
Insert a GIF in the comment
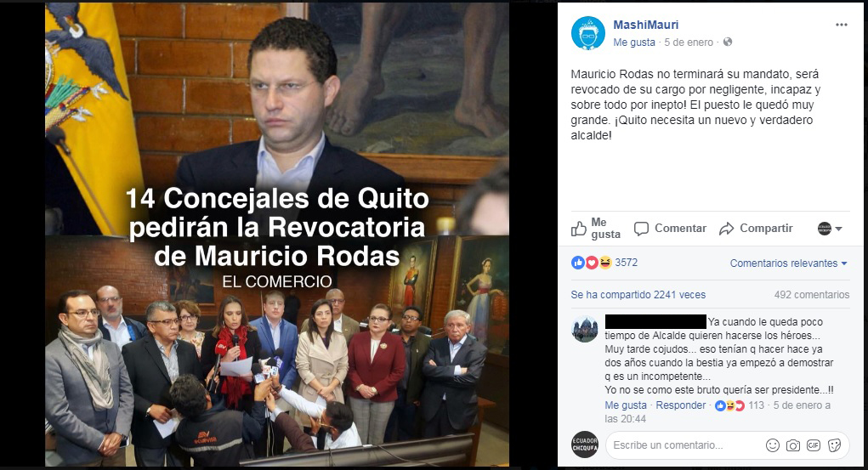pyautogui.click(x=814, y=445)
